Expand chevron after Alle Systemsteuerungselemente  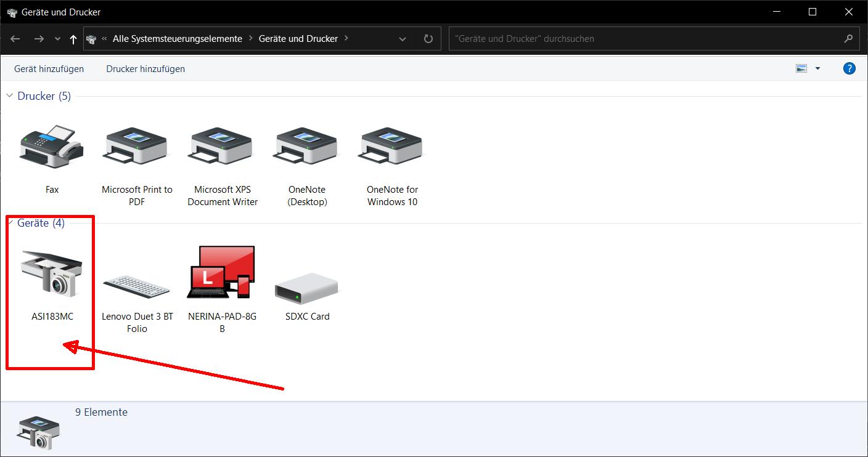click(x=251, y=38)
